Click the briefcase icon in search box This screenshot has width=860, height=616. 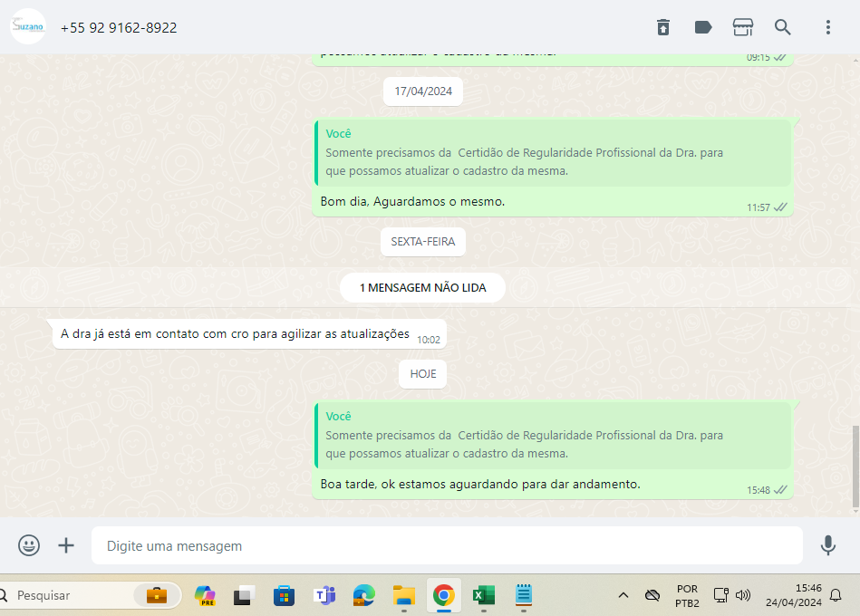pos(157,595)
